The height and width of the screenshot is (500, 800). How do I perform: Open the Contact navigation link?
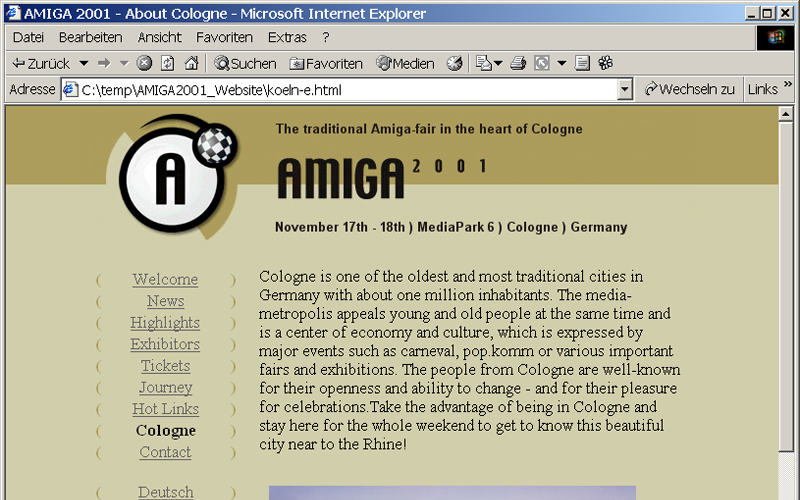pyautogui.click(x=165, y=453)
